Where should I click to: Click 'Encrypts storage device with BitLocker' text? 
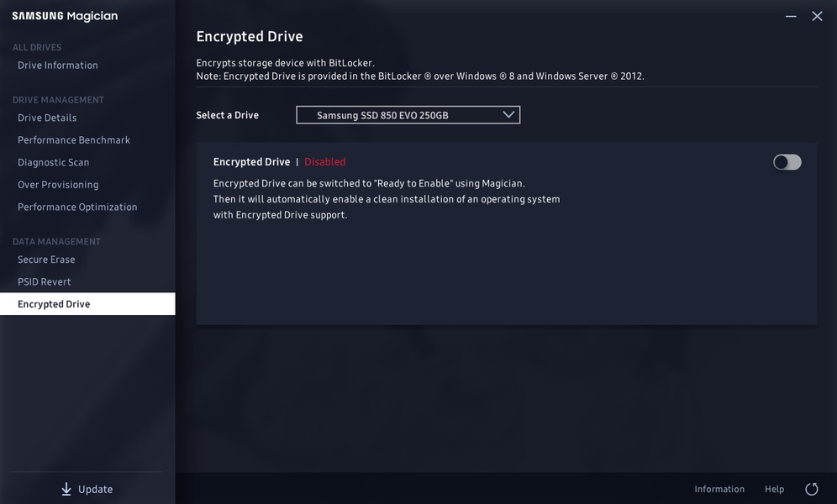pyautogui.click(x=286, y=63)
